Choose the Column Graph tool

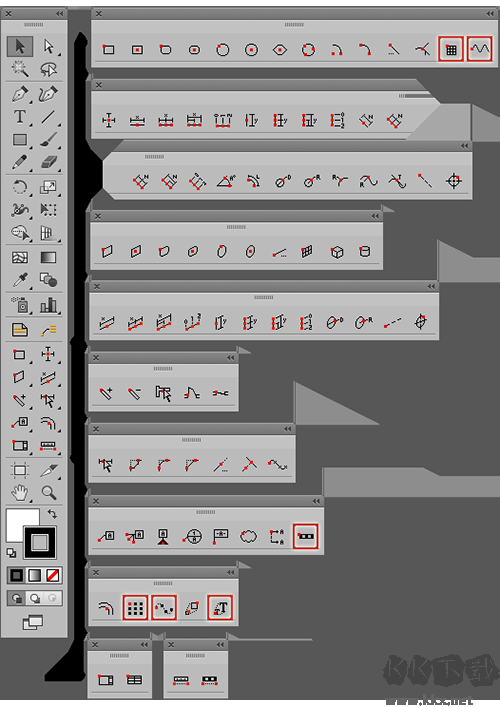point(48,305)
